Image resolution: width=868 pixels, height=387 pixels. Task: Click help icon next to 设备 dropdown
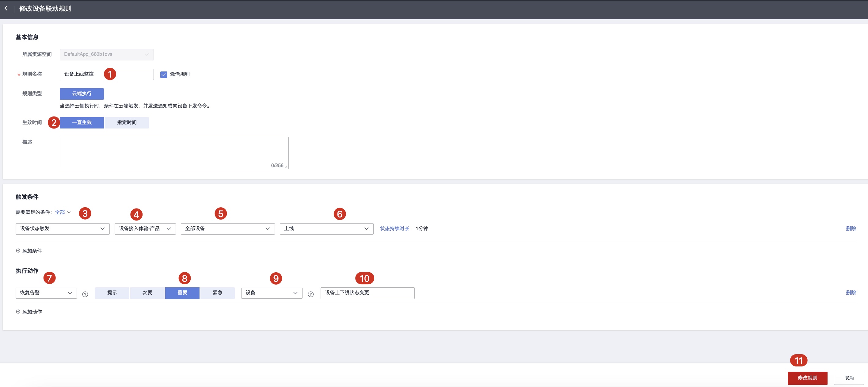pyautogui.click(x=311, y=294)
